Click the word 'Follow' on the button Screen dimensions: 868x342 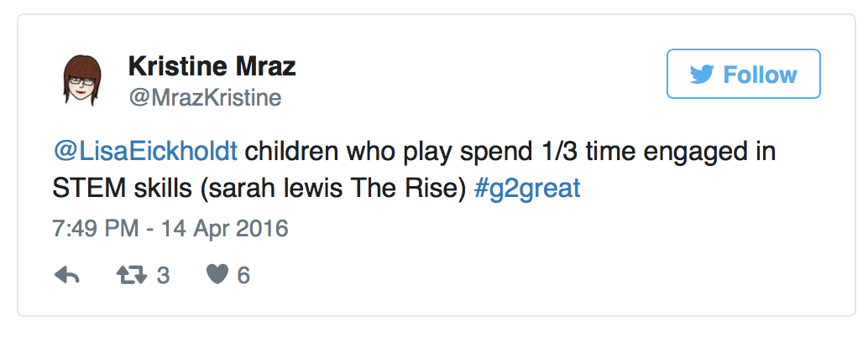click(x=760, y=75)
